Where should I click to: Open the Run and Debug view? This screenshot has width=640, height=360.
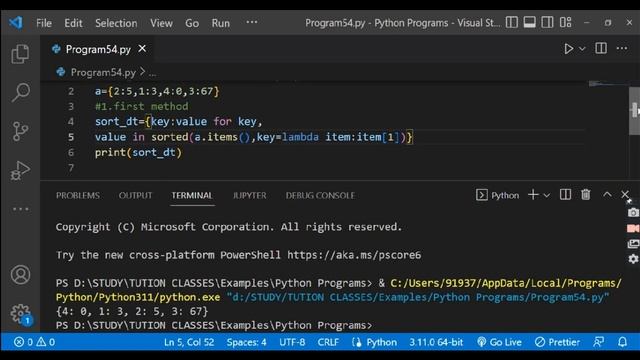tap(20, 170)
